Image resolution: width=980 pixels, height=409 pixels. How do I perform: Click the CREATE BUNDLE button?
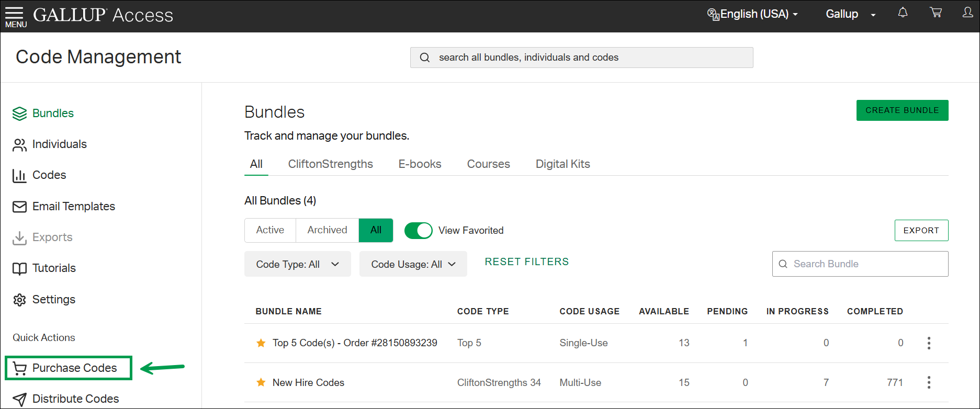902,110
